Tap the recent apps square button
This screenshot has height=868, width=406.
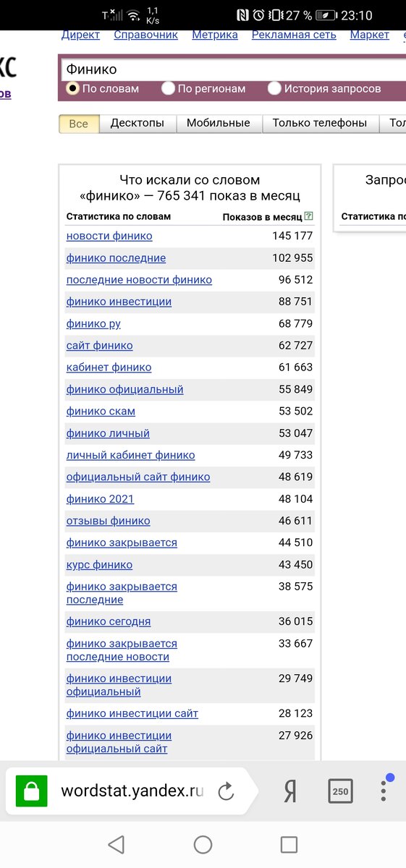289,844
